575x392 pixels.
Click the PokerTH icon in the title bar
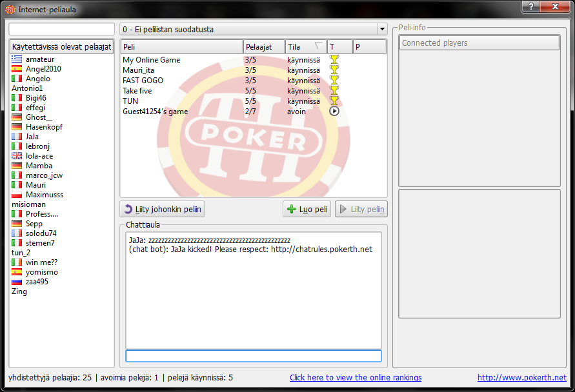coord(10,10)
